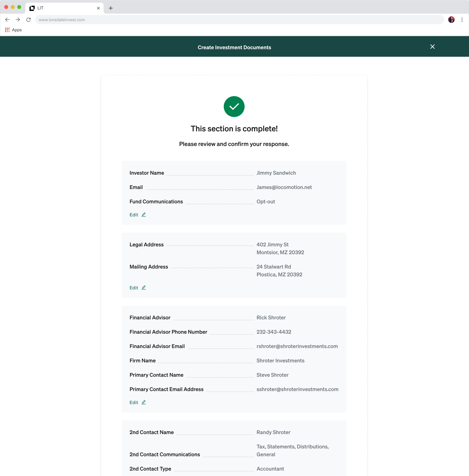
Task: Click the 'This section is complete!' heading
Action: [x=234, y=129]
